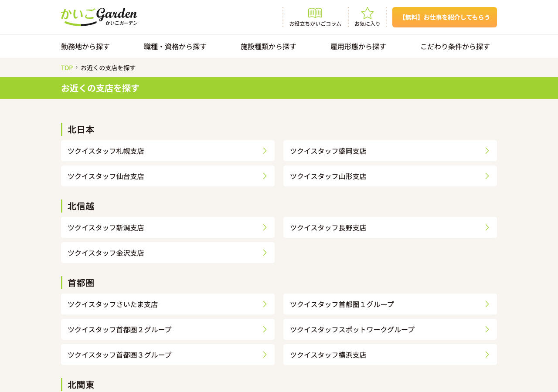
Task: Open 施設種類から探す menu
Action: pos(269,46)
